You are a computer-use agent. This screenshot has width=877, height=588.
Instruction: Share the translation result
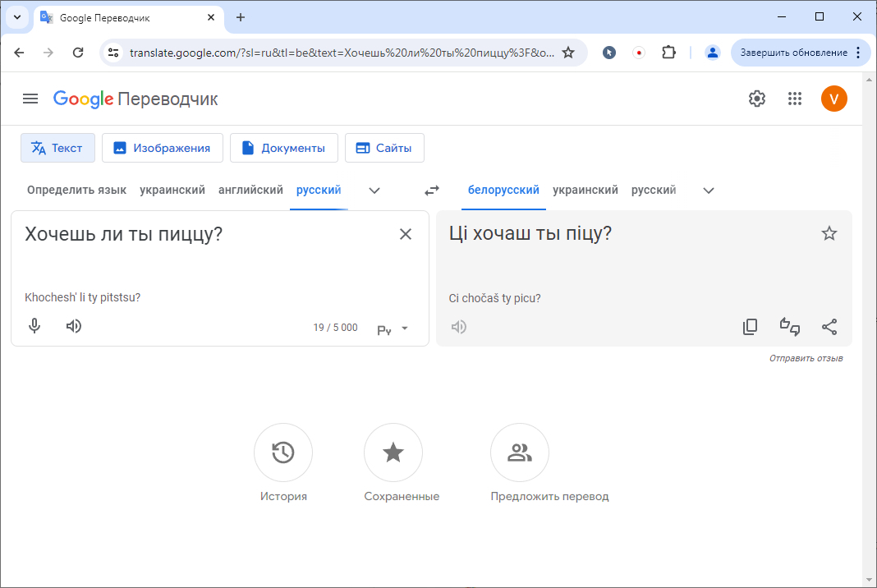tap(829, 327)
